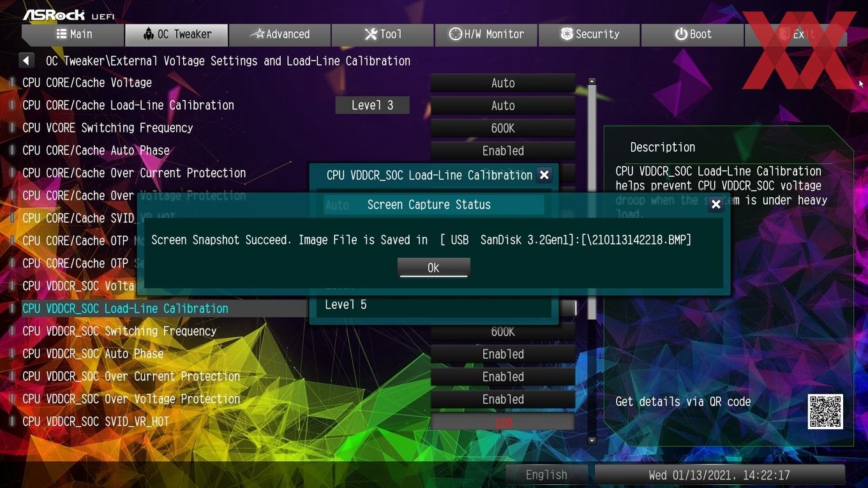Click the gauge icon on H/W Monitor tab
This screenshot has height=488, width=868.
click(455, 34)
